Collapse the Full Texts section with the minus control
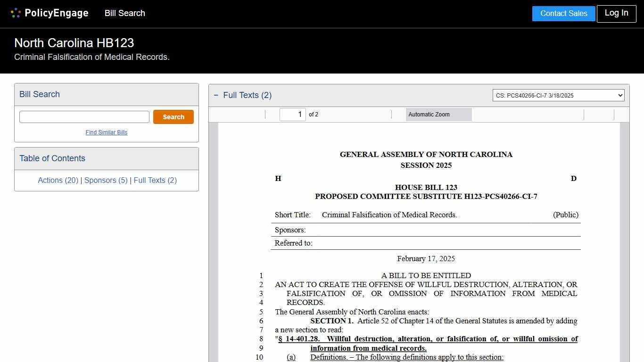This screenshot has height=362, width=644. 216,95
